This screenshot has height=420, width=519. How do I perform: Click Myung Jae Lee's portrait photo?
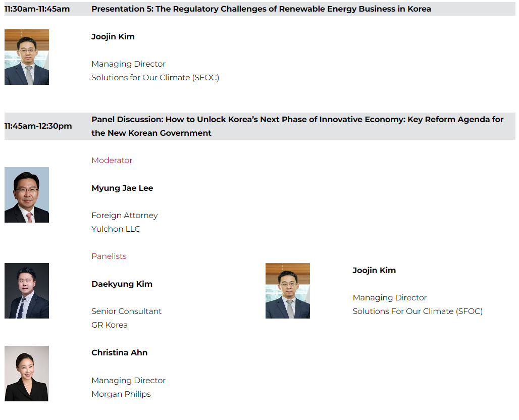pyautogui.click(x=27, y=195)
